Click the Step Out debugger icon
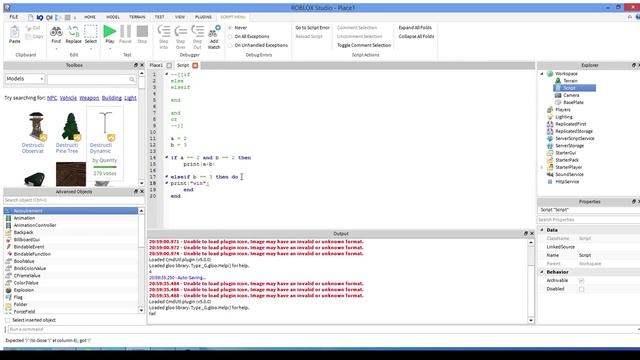 click(x=197, y=31)
